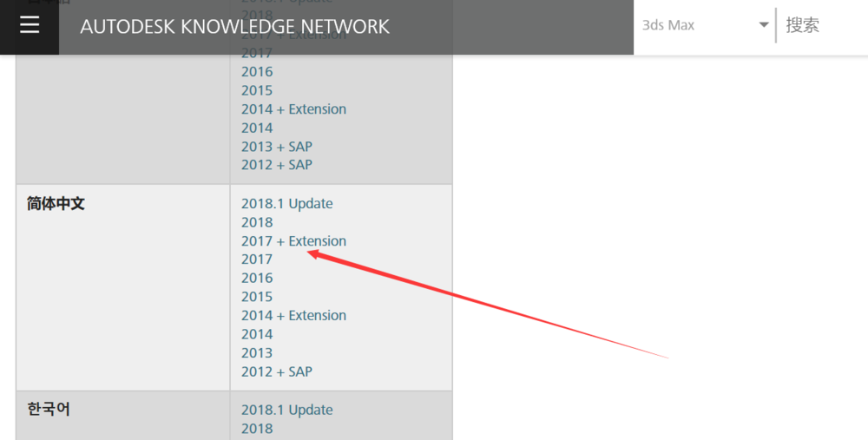Screen dimensions: 868x440
Task: Open the 한국어 2018 link
Action: pos(257,428)
